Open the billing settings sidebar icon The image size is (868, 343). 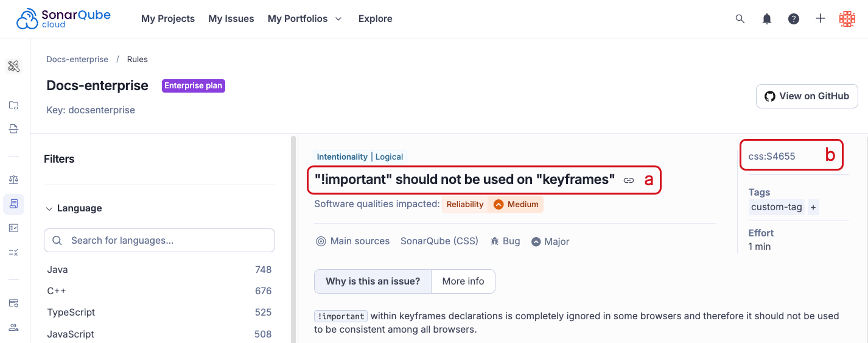13,303
